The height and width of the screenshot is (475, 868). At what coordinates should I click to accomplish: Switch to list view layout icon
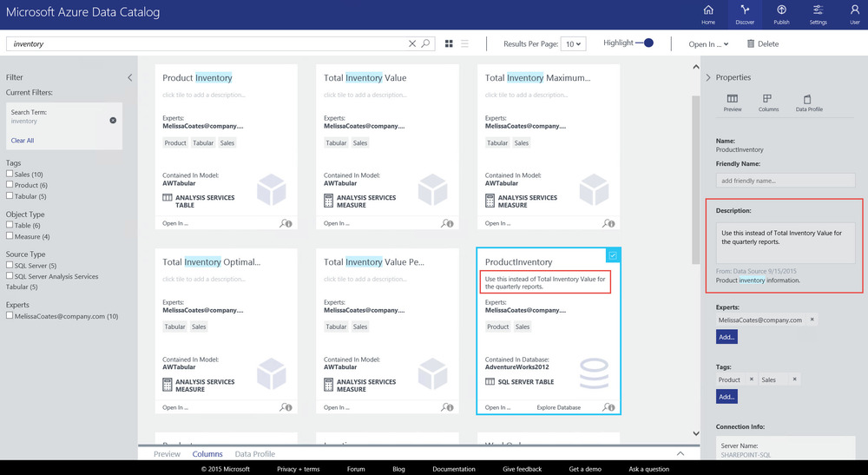[x=464, y=43]
